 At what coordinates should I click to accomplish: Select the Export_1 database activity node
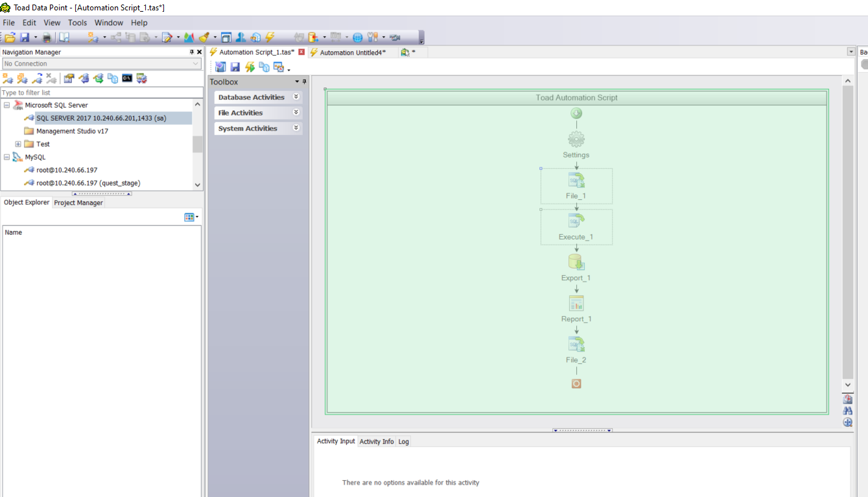click(576, 268)
